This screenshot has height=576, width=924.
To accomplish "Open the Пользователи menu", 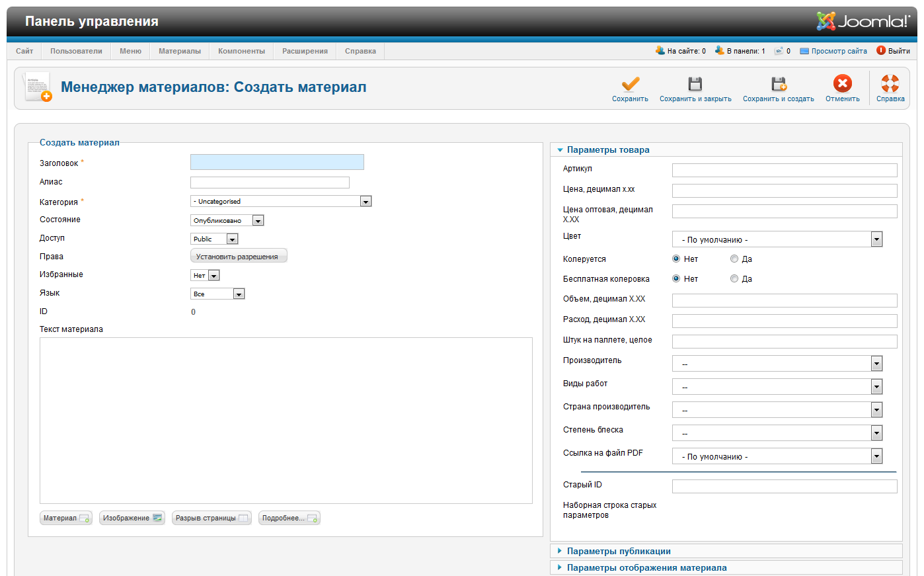I will click(x=76, y=51).
